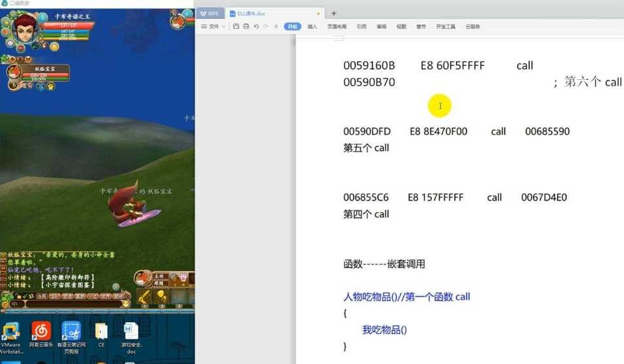Click the yellow star icon under pet bar
The width and height of the screenshot is (624, 364).
tap(51, 86)
